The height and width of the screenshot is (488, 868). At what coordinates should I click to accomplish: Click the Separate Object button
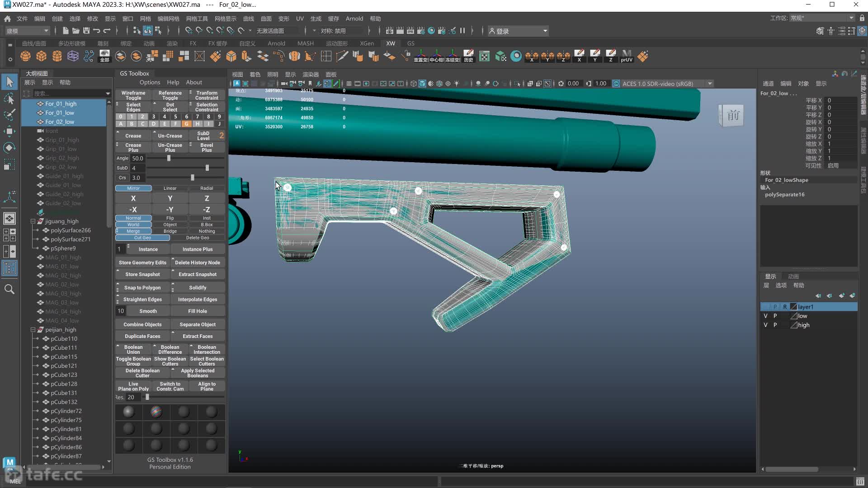point(198,324)
